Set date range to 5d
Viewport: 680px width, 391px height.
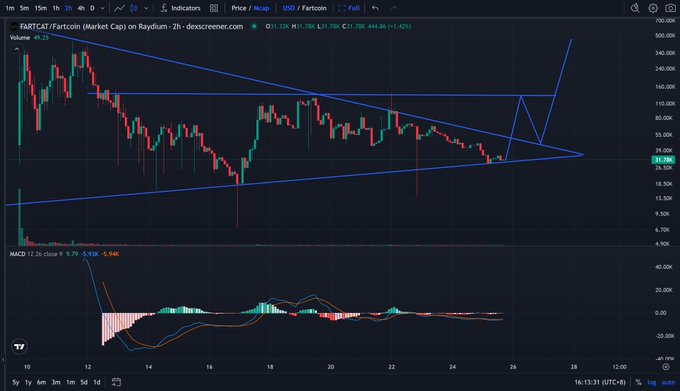[x=84, y=382]
